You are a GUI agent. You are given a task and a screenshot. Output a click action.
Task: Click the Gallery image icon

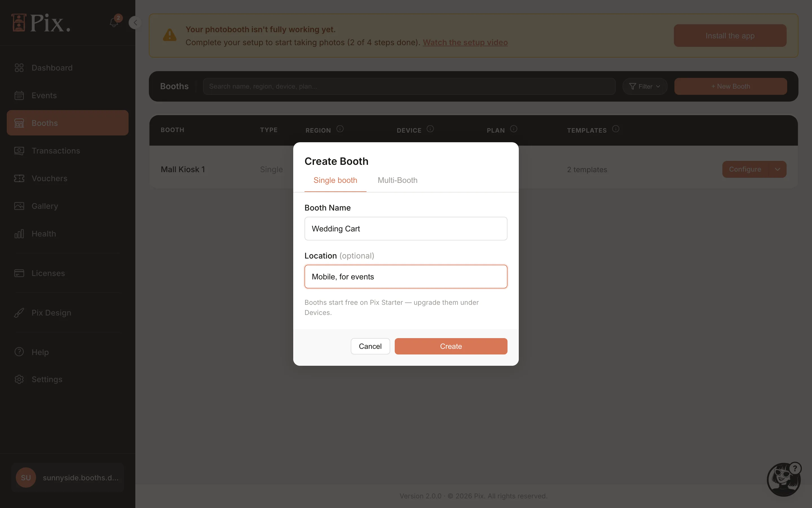[19, 206]
